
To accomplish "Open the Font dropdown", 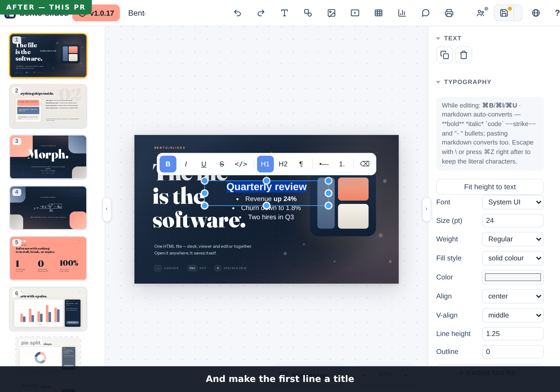I will point(513,202).
